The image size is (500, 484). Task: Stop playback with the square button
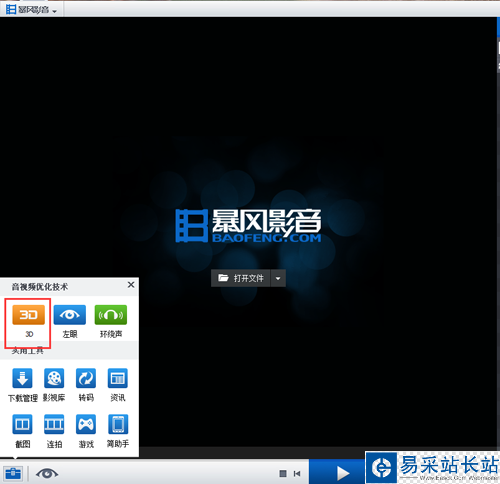(x=283, y=473)
